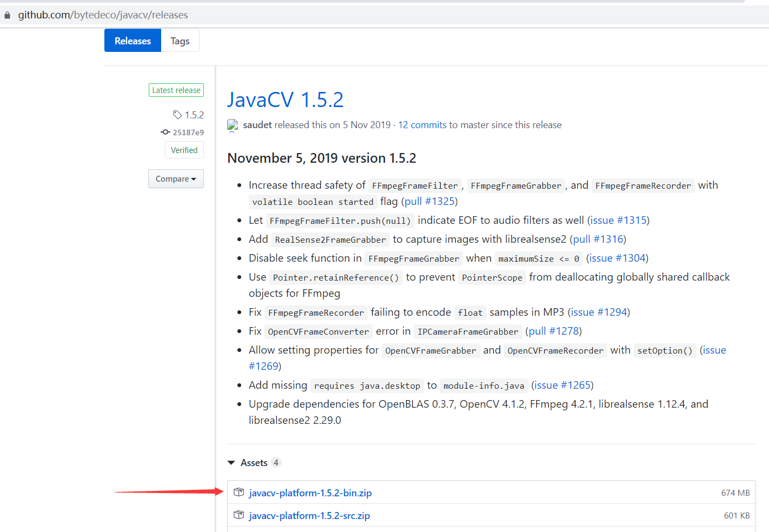Click the PointerScope code text

click(492, 277)
